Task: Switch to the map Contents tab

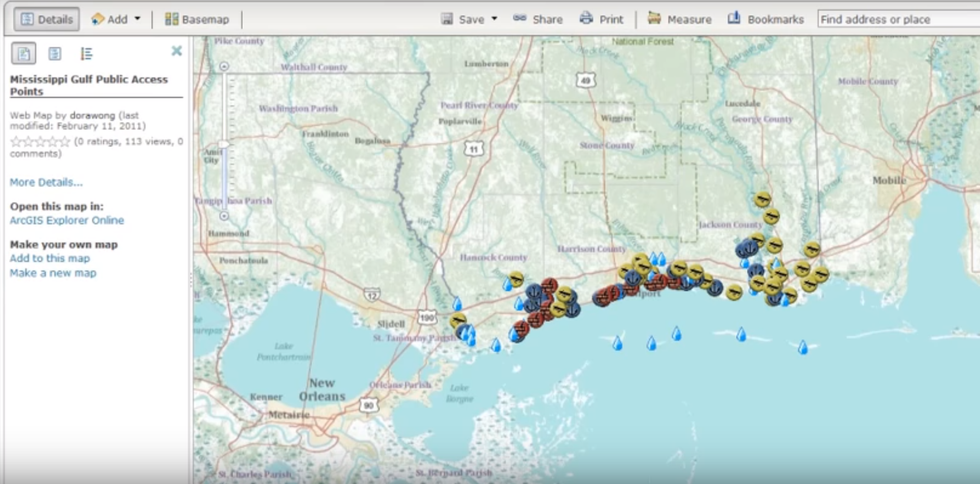Action: [x=55, y=54]
